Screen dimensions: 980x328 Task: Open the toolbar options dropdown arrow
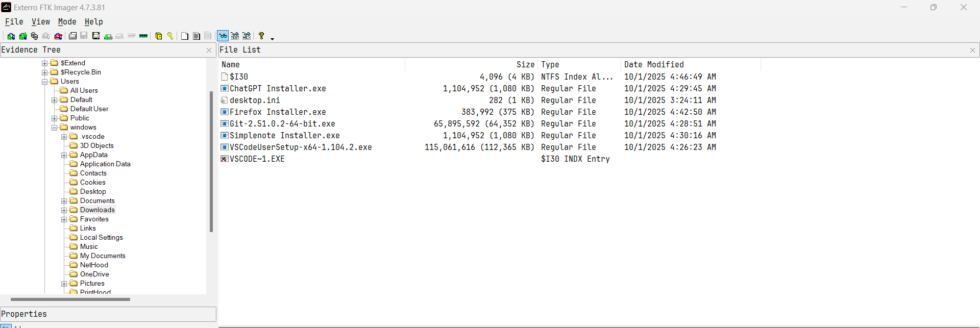272,38
